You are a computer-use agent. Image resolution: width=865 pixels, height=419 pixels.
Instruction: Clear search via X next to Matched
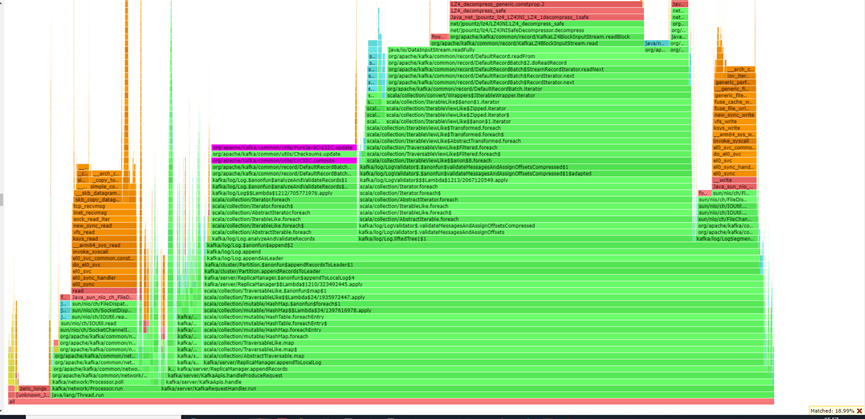click(859, 411)
